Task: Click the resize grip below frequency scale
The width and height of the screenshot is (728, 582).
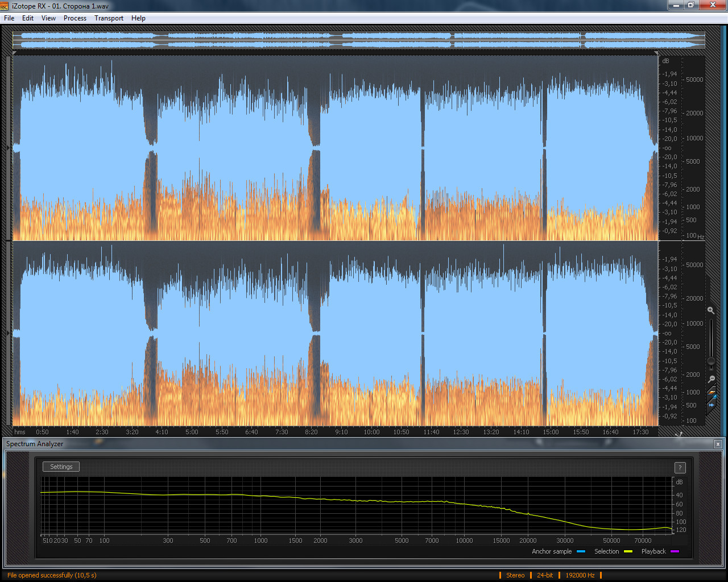Action: (679, 433)
